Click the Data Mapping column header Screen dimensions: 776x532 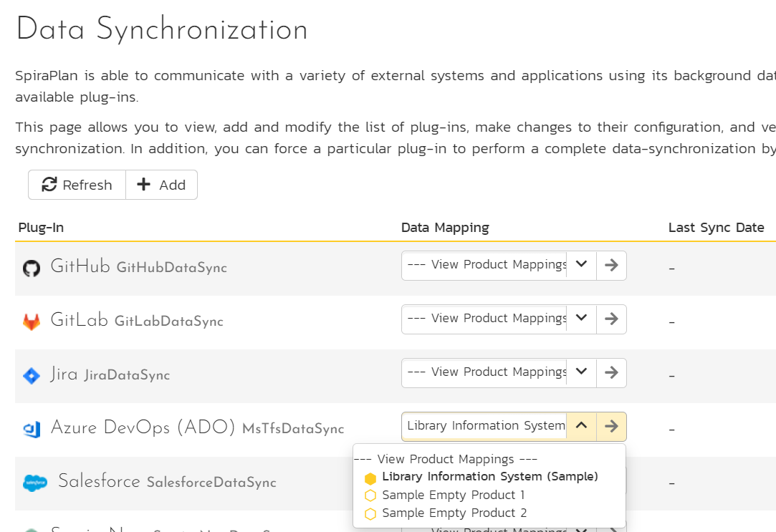click(445, 228)
